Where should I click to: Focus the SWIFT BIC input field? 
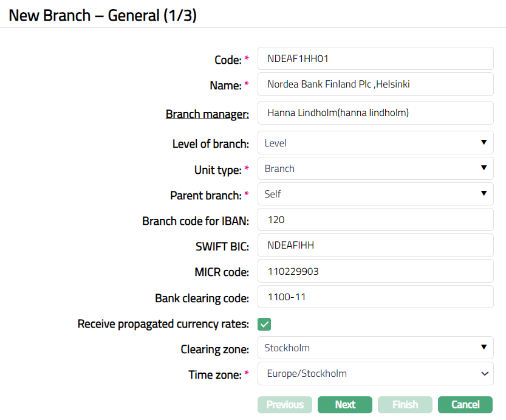pyautogui.click(x=375, y=246)
